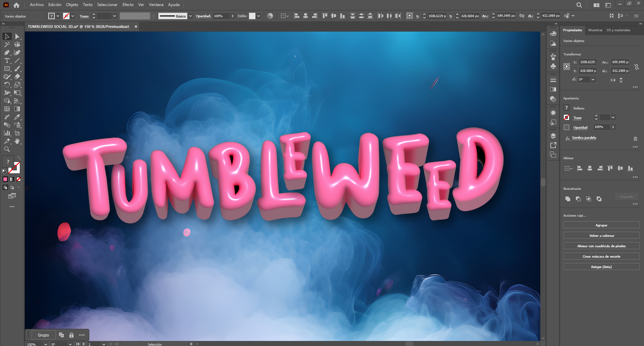The width and height of the screenshot is (644, 346).
Task: Click the pink Color swatch in toolbox
Action: point(5,179)
